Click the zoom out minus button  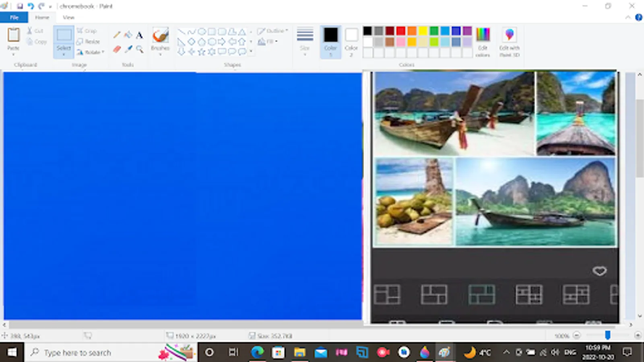[577, 335]
